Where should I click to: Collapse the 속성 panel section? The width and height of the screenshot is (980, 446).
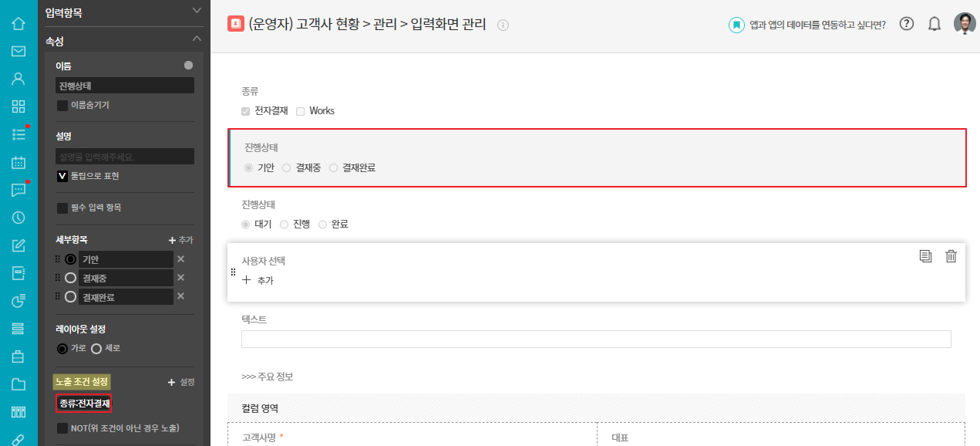pyautogui.click(x=197, y=39)
